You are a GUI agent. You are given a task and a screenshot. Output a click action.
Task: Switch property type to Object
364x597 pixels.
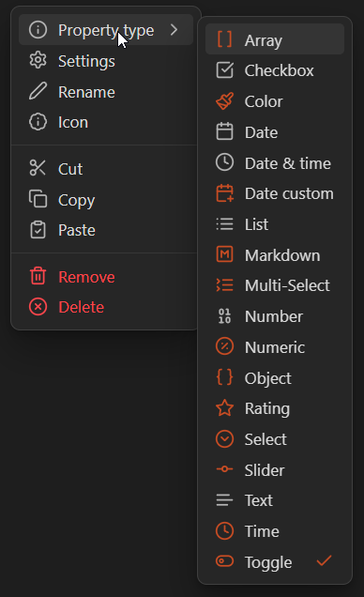coord(275,378)
